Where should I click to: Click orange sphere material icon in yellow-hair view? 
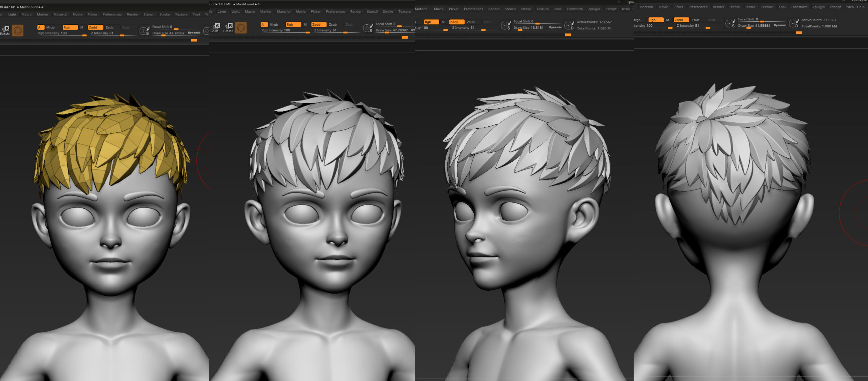pos(17,30)
